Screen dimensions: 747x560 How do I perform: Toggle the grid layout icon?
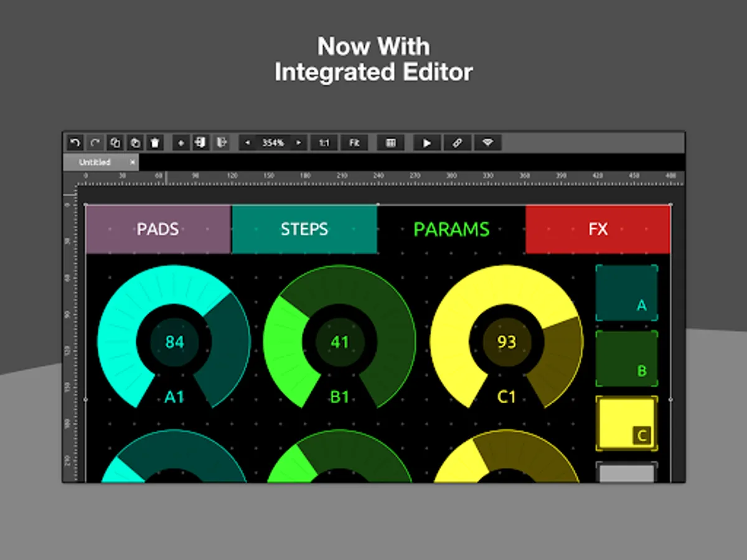click(x=391, y=142)
